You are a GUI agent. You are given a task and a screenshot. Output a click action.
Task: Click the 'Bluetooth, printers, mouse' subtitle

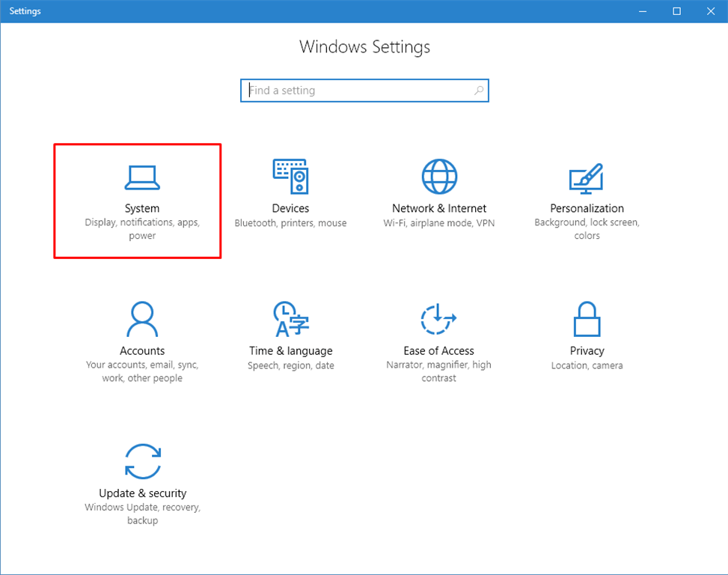(290, 222)
